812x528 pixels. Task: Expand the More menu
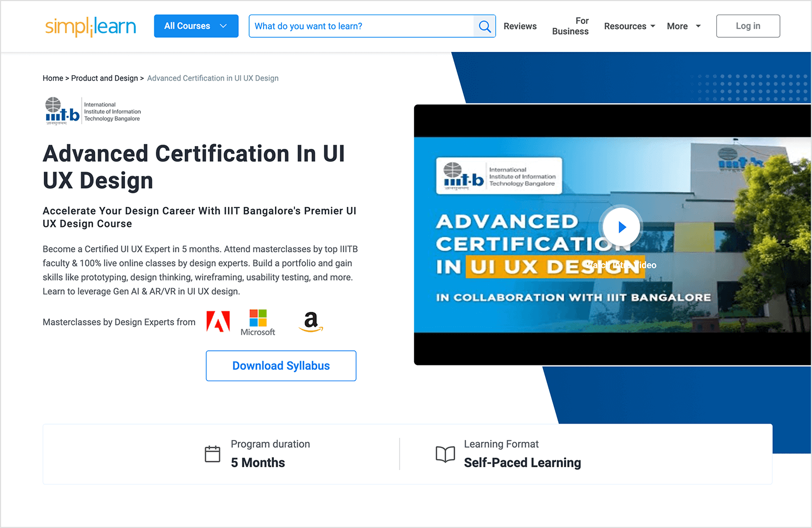[x=684, y=26]
